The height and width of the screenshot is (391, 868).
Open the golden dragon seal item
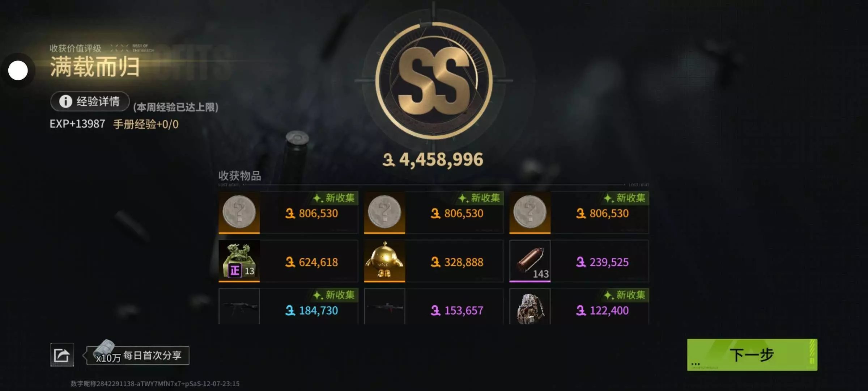[239, 261]
